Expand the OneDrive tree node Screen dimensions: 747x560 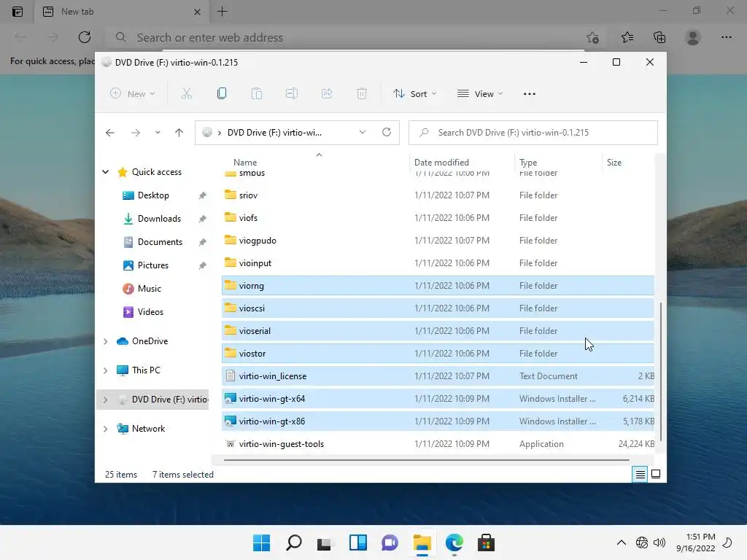(x=105, y=341)
